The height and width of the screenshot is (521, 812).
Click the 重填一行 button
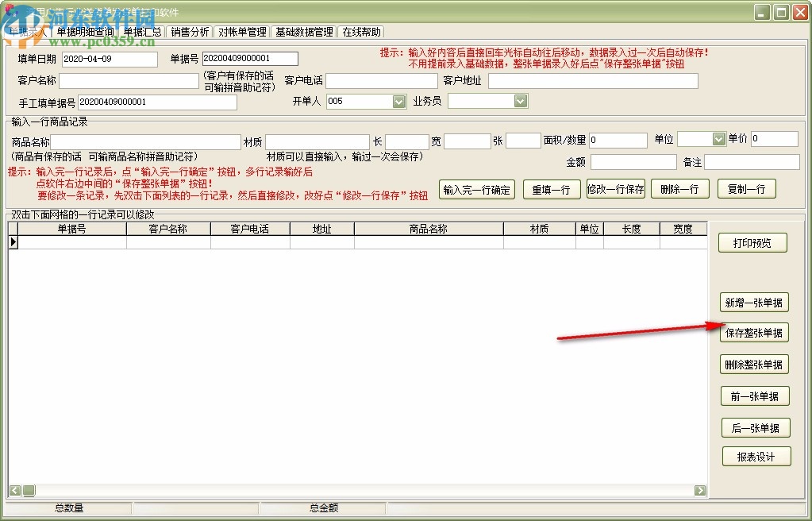[x=552, y=190]
